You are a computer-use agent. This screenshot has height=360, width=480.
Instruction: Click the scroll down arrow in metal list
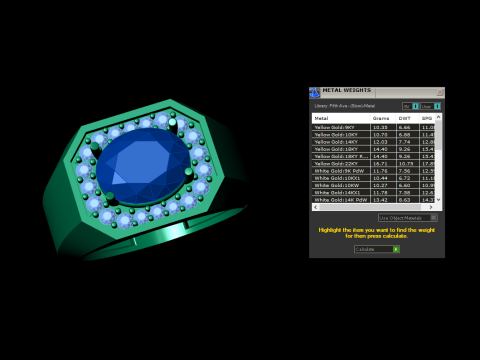coord(439,200)
